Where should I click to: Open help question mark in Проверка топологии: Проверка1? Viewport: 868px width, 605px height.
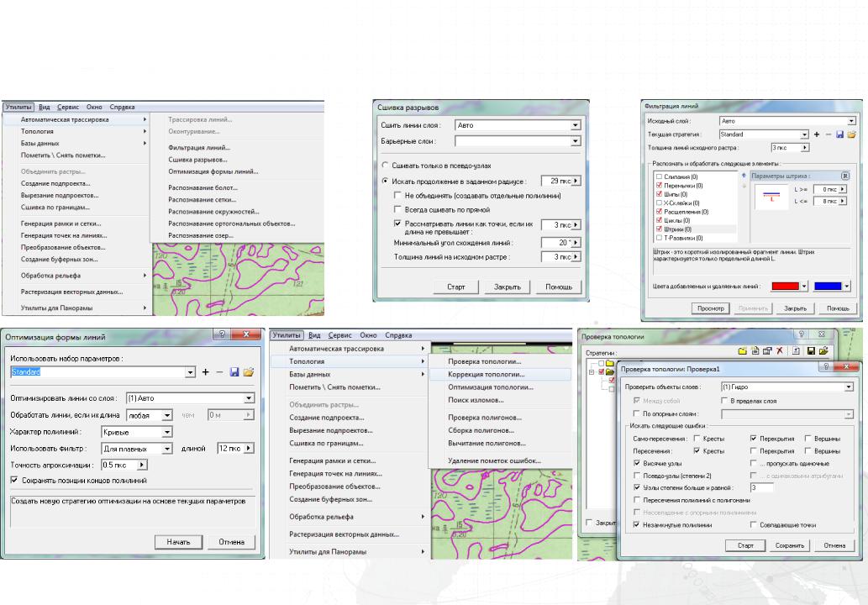click(x=826, y=367)
